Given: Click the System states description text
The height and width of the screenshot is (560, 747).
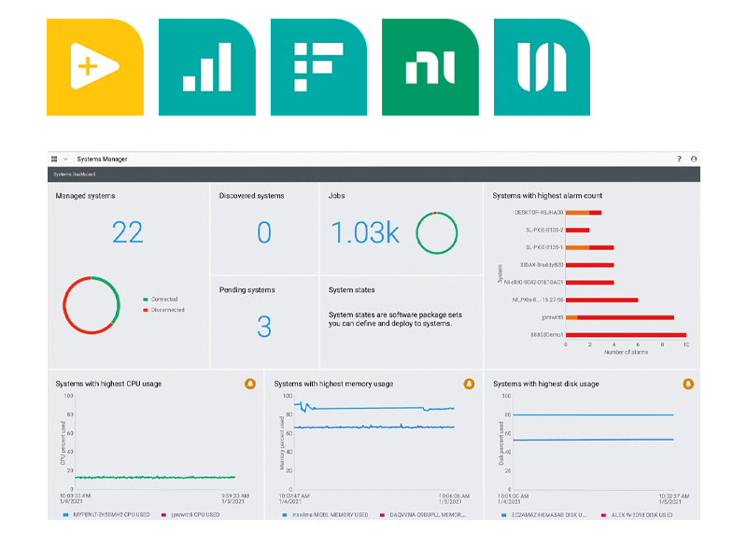Looking at the screenshot, I should (395, 319).
